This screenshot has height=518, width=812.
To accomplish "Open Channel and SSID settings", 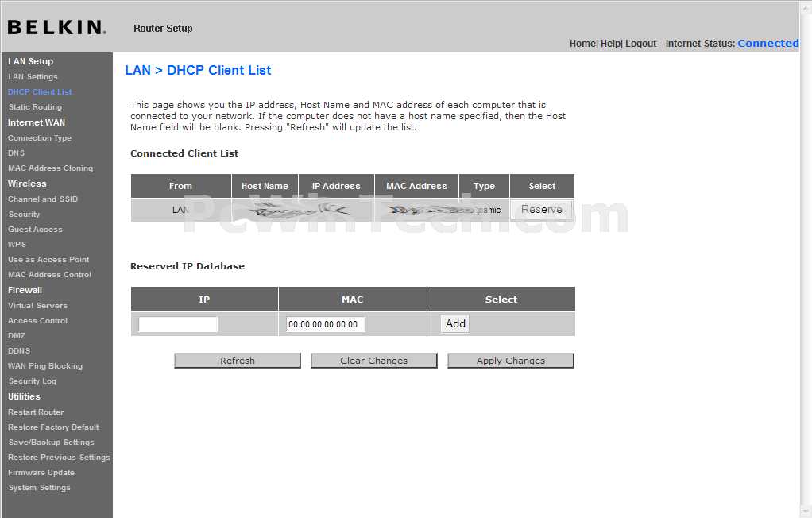I will point(43,199).
